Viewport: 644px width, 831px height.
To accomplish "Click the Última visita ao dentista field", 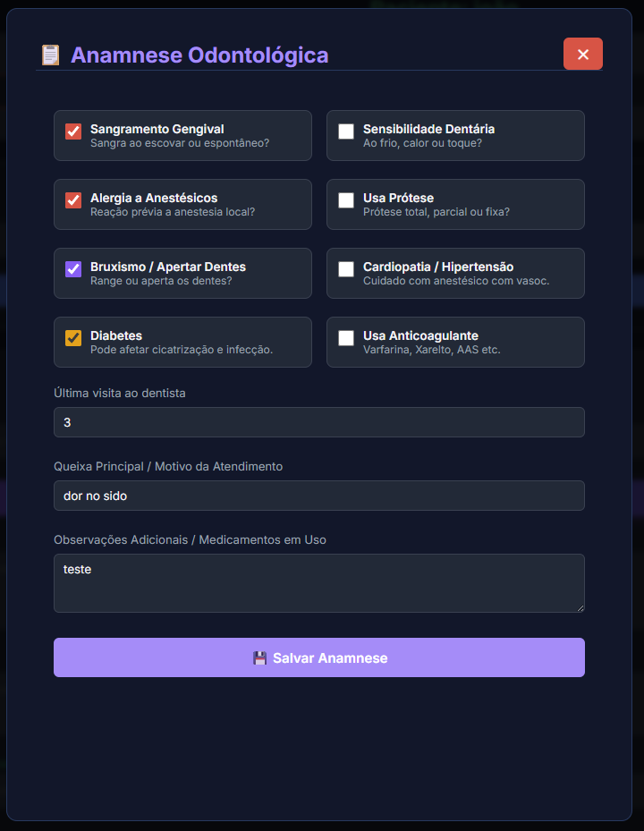I will click(319, 422).
